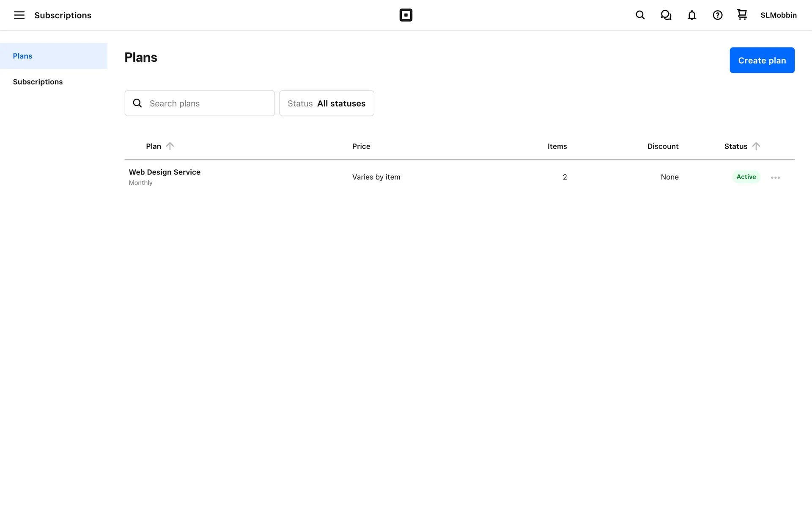The image size is (812, 508).
Task: Click the Square logo icon
Action: 406,15
